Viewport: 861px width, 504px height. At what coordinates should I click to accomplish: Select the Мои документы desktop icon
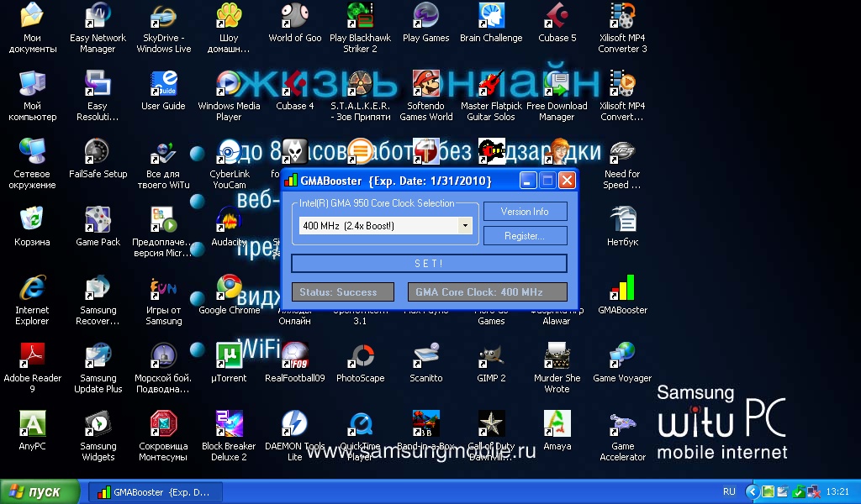(x=33, y=15)
